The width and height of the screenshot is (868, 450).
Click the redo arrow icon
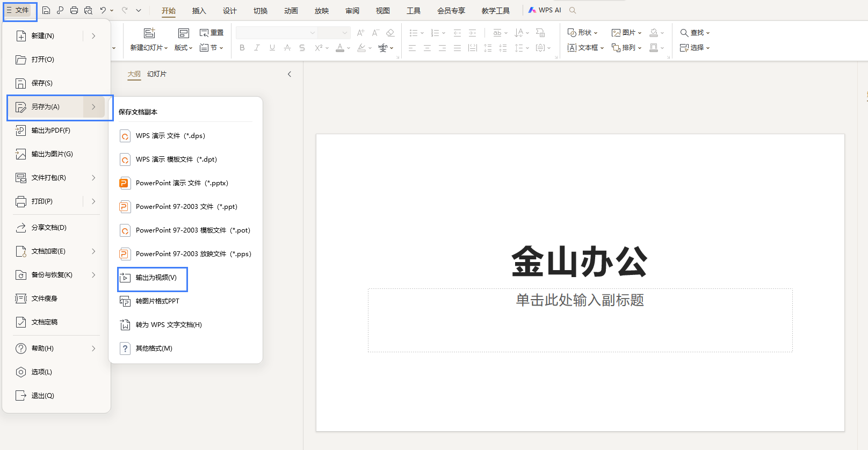(x=125, y=10)
